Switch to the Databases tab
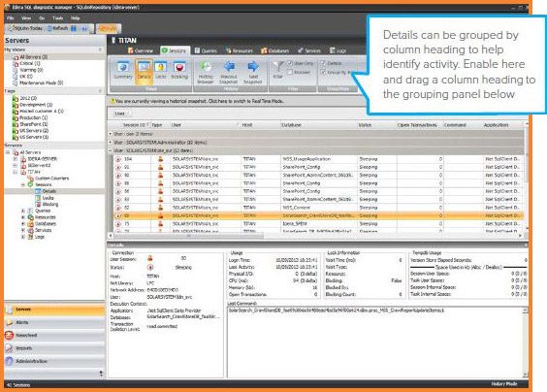The image size is (547, 392). pyautogui.click(x=275, y=50)
